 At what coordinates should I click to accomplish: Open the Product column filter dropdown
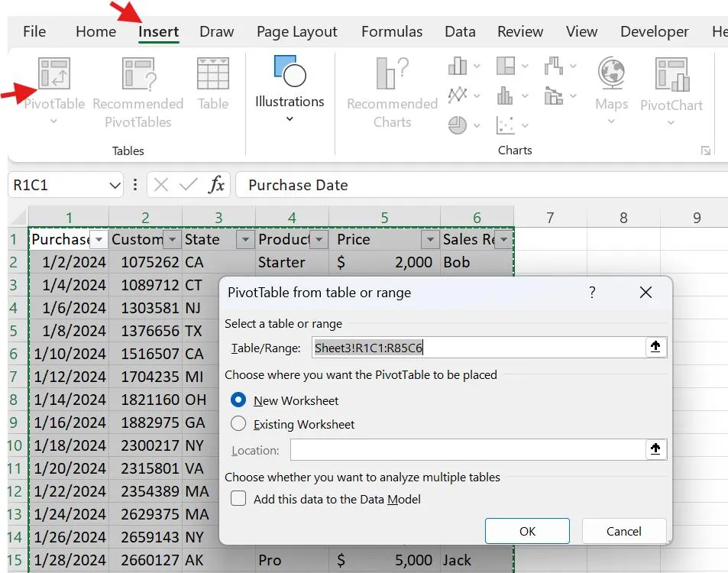pos(319,240)
